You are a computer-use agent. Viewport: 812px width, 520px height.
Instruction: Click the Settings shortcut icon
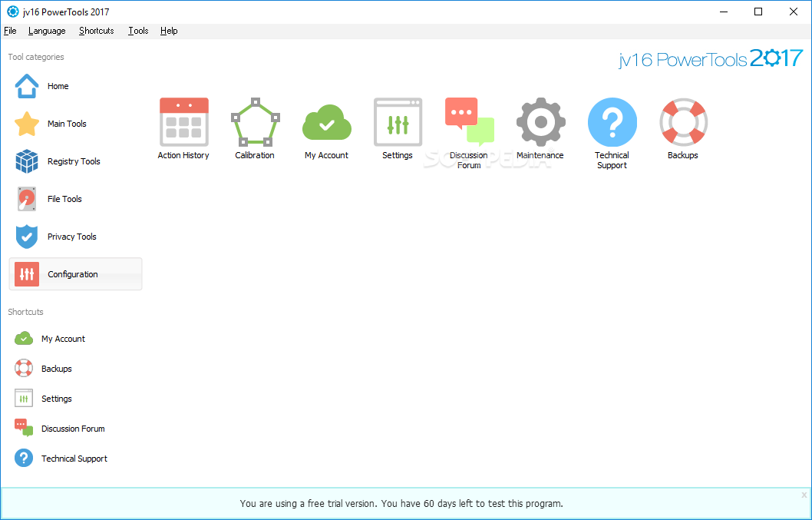pos(24,399)
